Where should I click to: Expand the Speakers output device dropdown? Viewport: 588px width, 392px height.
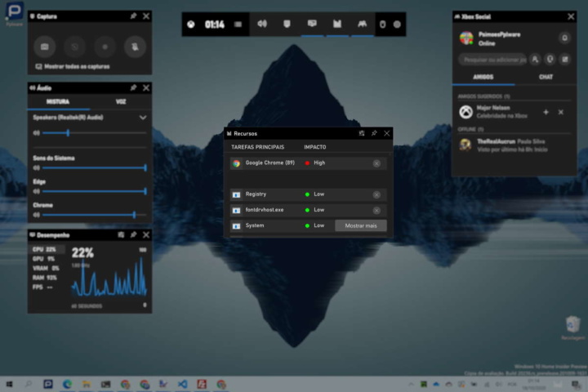tap(143, 118)
